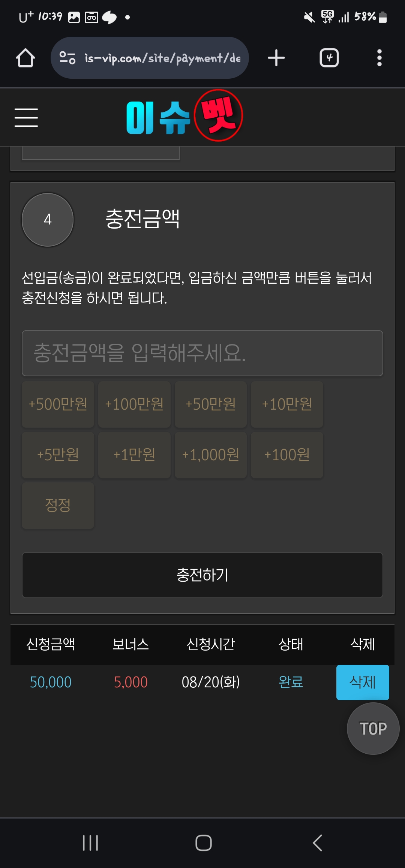The width and height of the screenshot is (405, 868).
Task: Open the tab switcher icon
Action: click(x=329, y=58)
